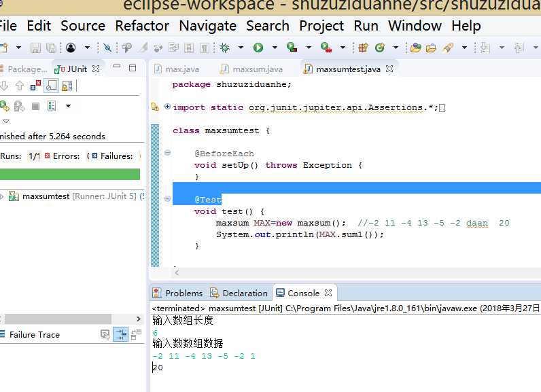The image size is (541, 392).
Task: Click the New Java Package icon
Action: click(x=363, y=48)
